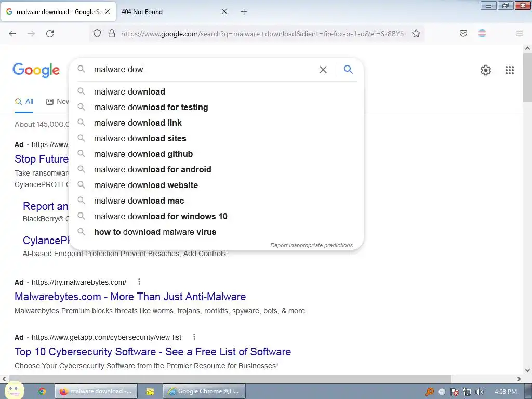Screen dimensions: 532x399
Task: Click the horizontal scrollbar right arrow
Action: (519, 379)
